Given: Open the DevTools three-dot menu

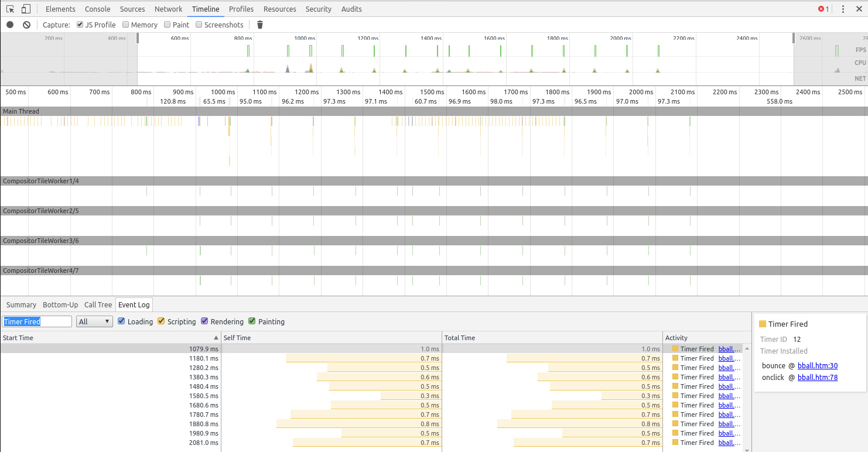Looking at the screenshot, I should click(842, 9).
